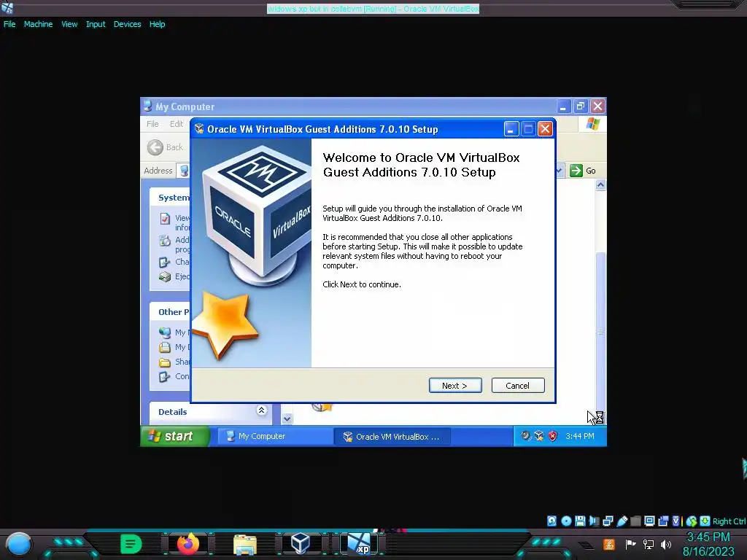Click Shared Documents folder icon
This screenshot has height=560, width=747.
coord(165,362)
